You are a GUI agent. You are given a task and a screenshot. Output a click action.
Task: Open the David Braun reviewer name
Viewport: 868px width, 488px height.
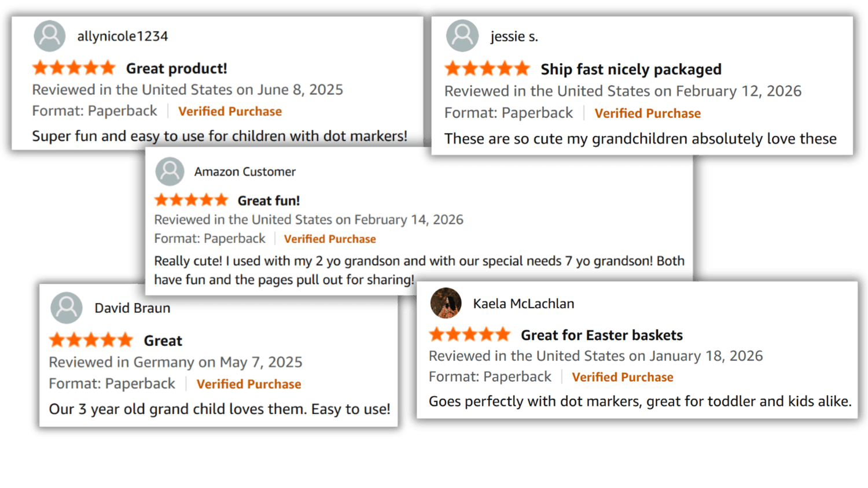click(133, 308)
